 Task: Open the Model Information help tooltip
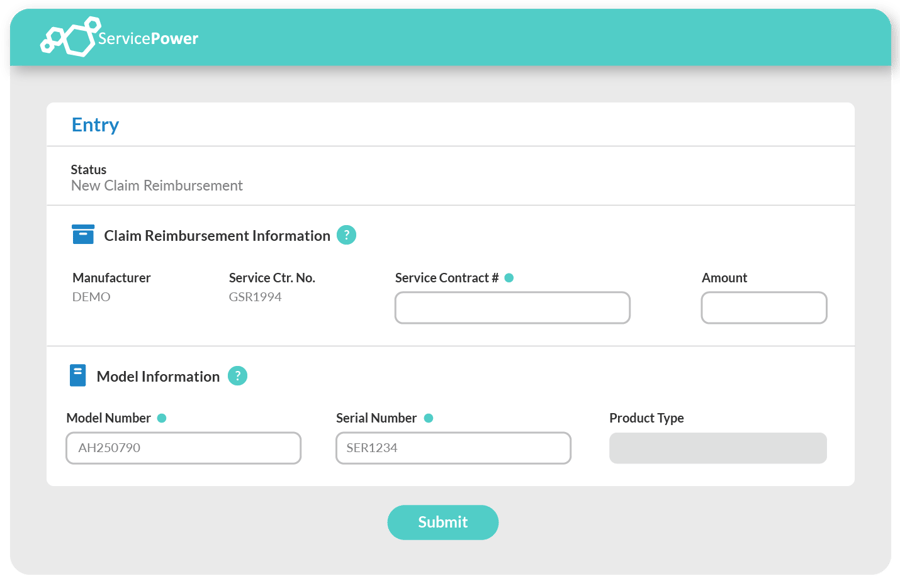237,376
